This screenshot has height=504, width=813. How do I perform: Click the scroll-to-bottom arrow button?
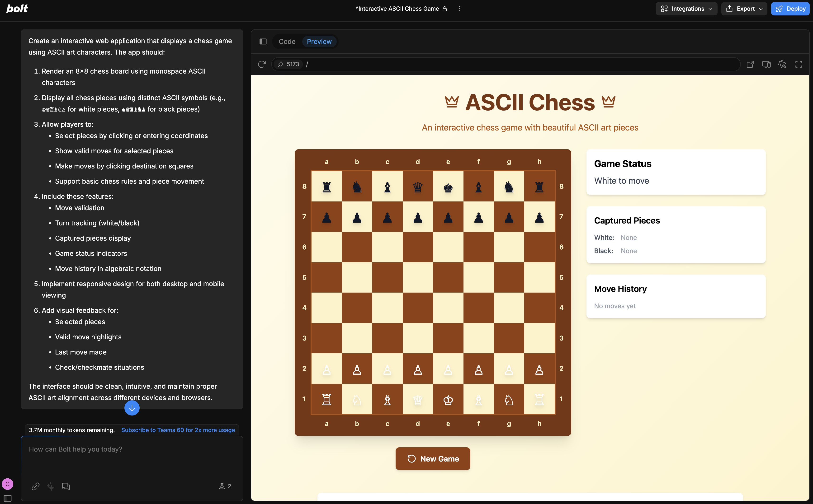[x=132, y=408]
